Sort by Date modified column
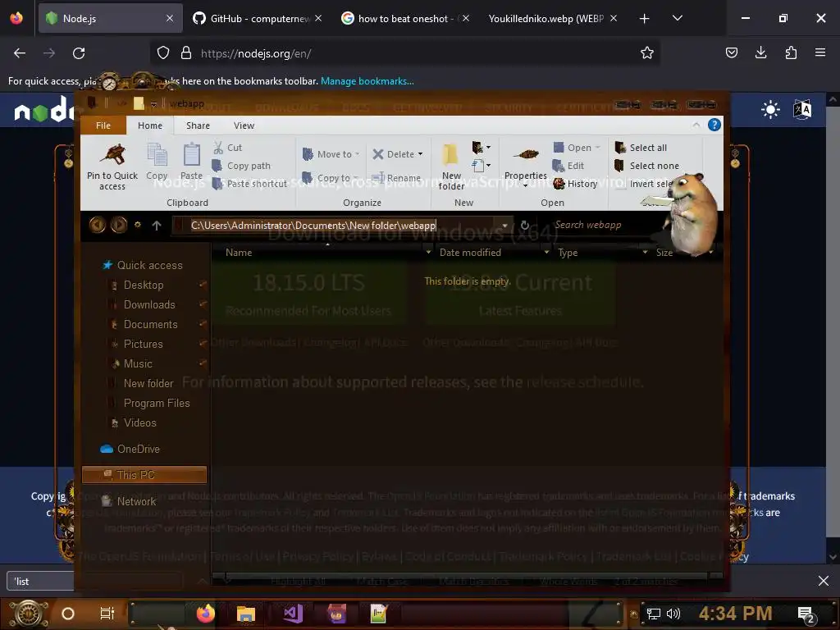This screenshot has width=840, height=630. 470,253
